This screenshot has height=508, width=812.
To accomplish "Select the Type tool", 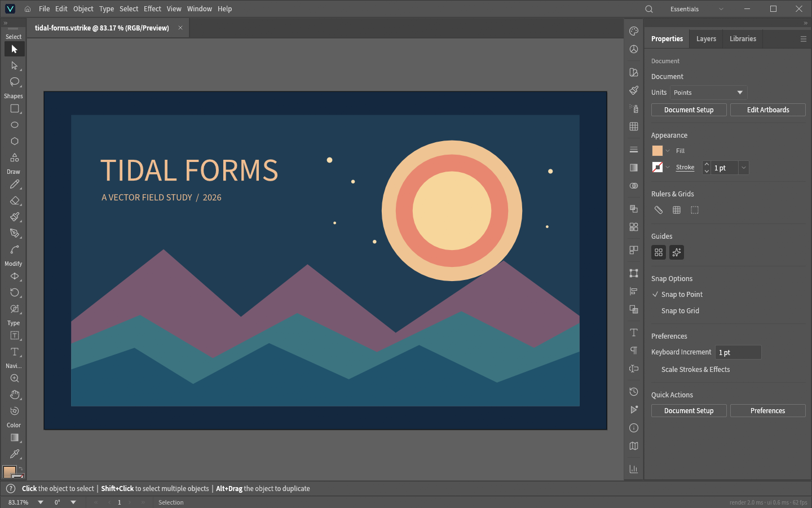I will coord(14,352).
